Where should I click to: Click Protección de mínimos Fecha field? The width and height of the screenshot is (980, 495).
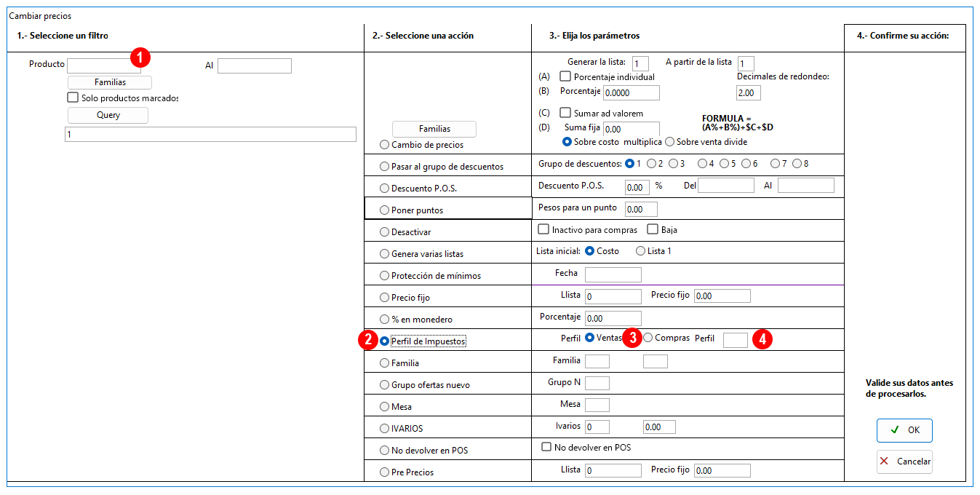tap(613, 274)
